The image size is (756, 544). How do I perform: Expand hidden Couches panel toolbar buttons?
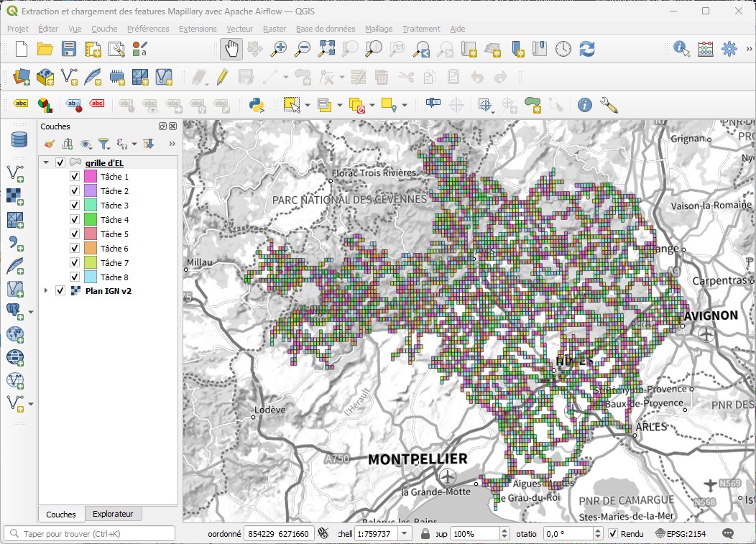172,144
